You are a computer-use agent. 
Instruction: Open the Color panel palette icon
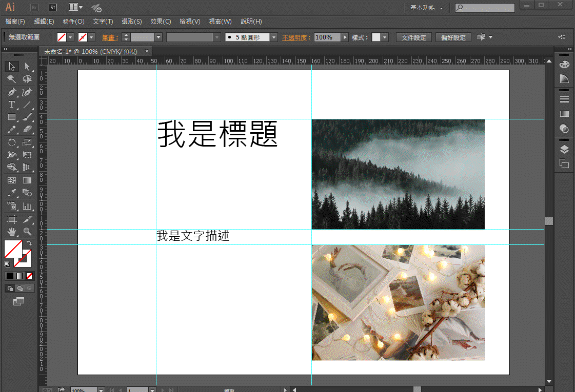pyautogui.click(x=564, y=65)
